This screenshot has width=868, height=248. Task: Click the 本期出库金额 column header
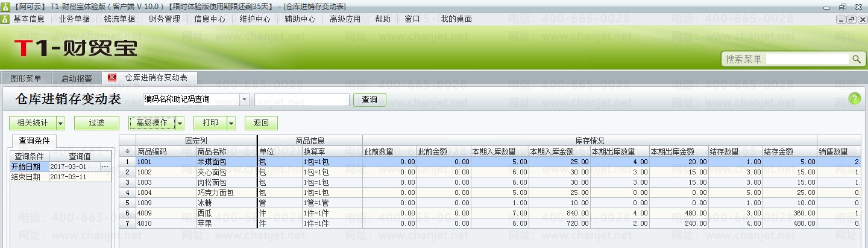[678, 151]
